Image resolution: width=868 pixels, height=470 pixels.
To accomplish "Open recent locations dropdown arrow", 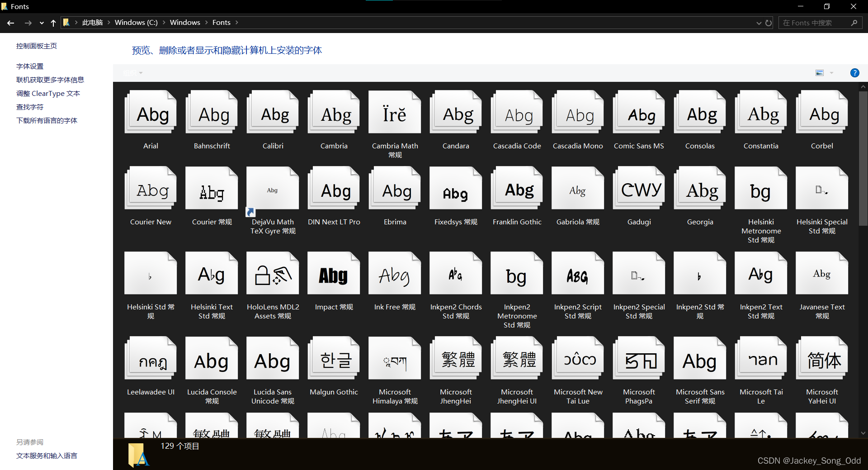I will click(x=42, y=23).
